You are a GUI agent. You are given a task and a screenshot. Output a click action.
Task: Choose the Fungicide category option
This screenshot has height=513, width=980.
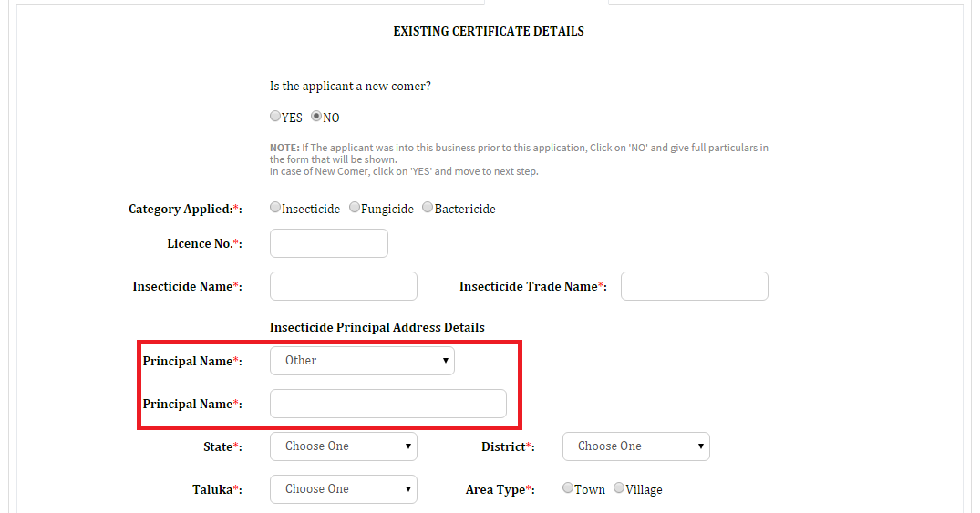click(355, 208)
